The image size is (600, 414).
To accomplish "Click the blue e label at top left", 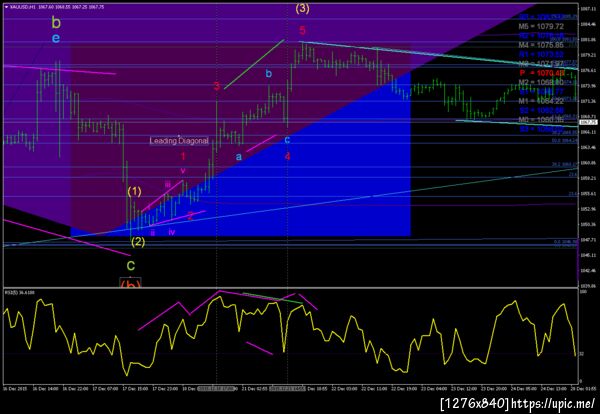I will (56, 38).
